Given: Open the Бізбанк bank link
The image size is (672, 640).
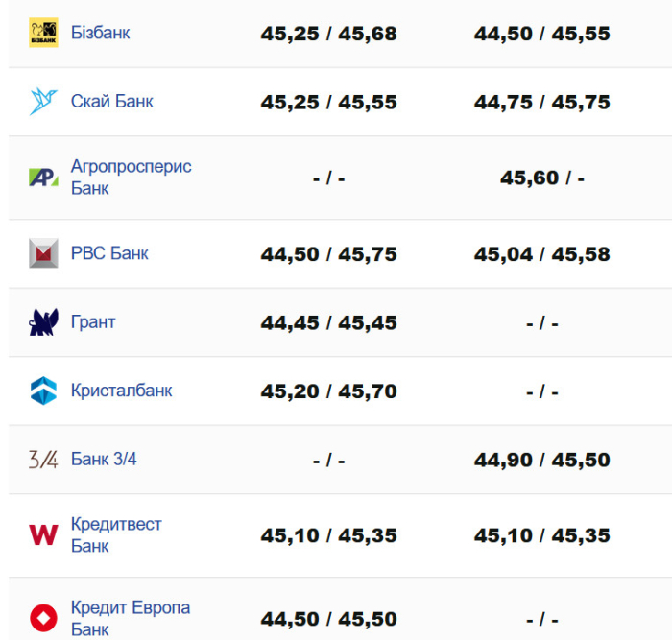Looking at the screenshot, I should 100,33.
